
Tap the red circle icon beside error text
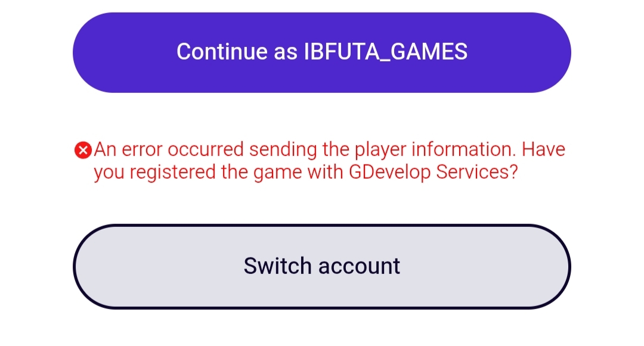pos(83,151)
